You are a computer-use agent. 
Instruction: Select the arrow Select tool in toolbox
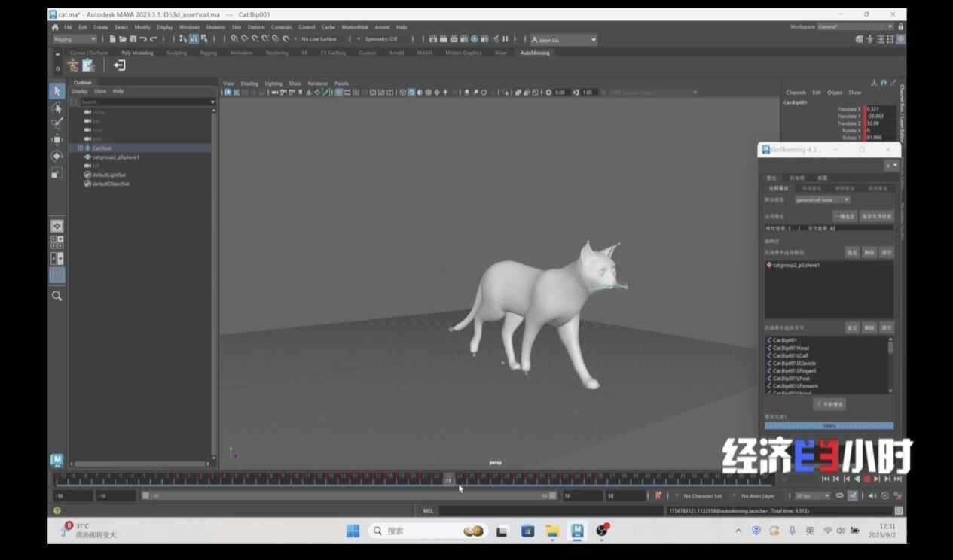click(x=57, y=91)
